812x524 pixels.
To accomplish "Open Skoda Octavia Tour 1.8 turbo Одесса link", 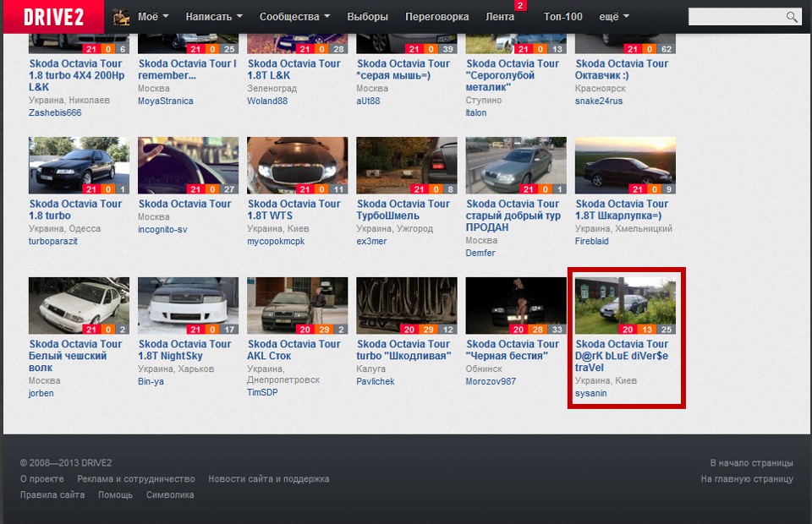I will pos(75,210).
